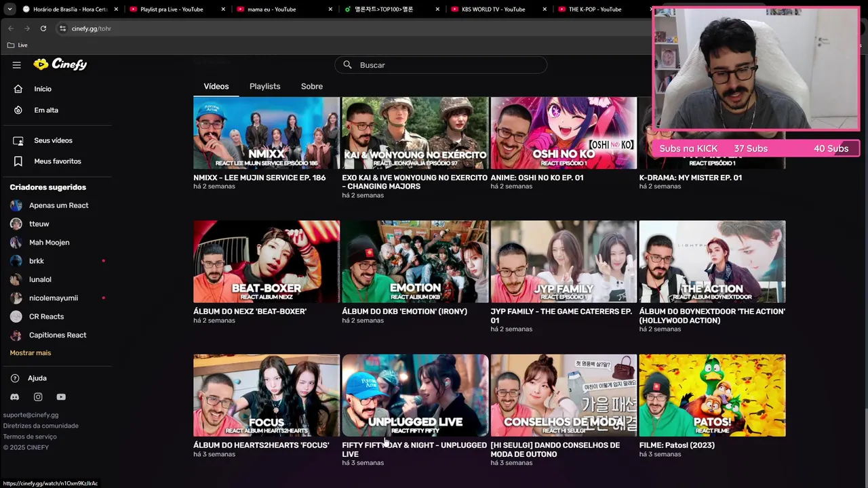Open BOYNEXTDOOR The Action thumbnail
The height and width of the screenshot is (488, 868).
[712, 262]
